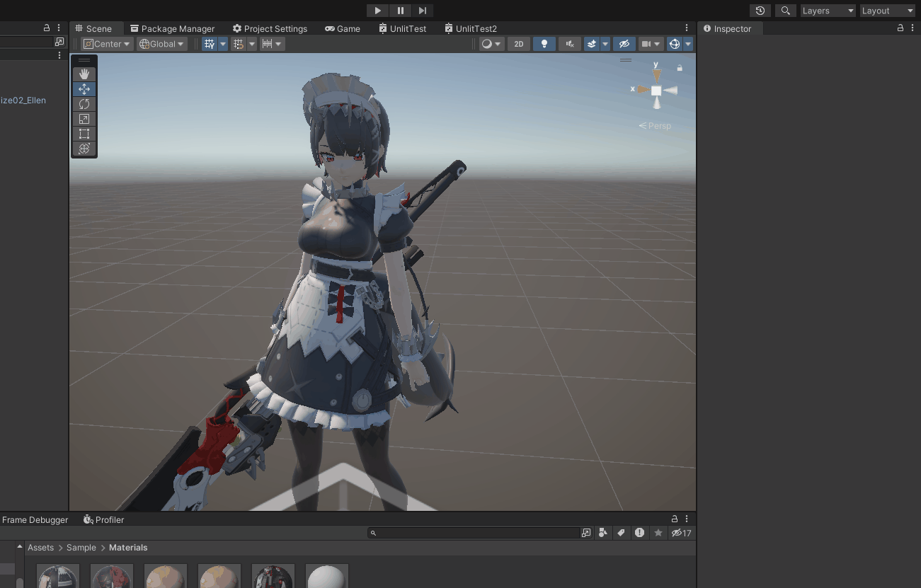
Task: Open Project search in Search window icon
Action: pos(586,533)
